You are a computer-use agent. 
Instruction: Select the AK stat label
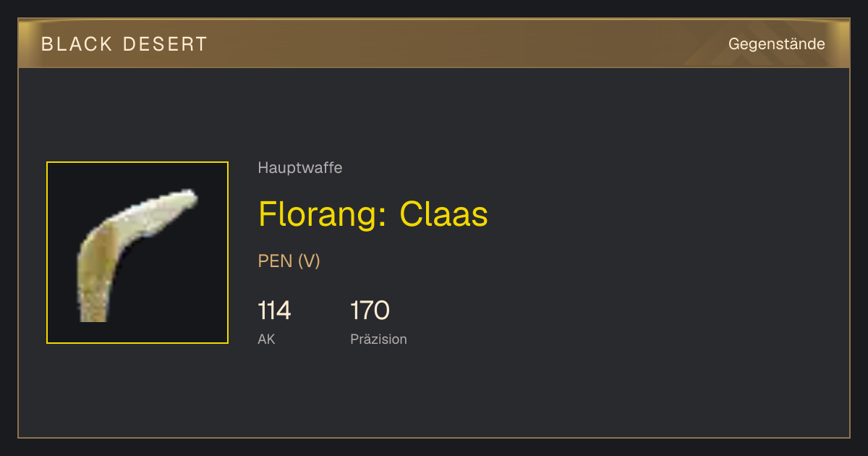[x=266, y=339]
